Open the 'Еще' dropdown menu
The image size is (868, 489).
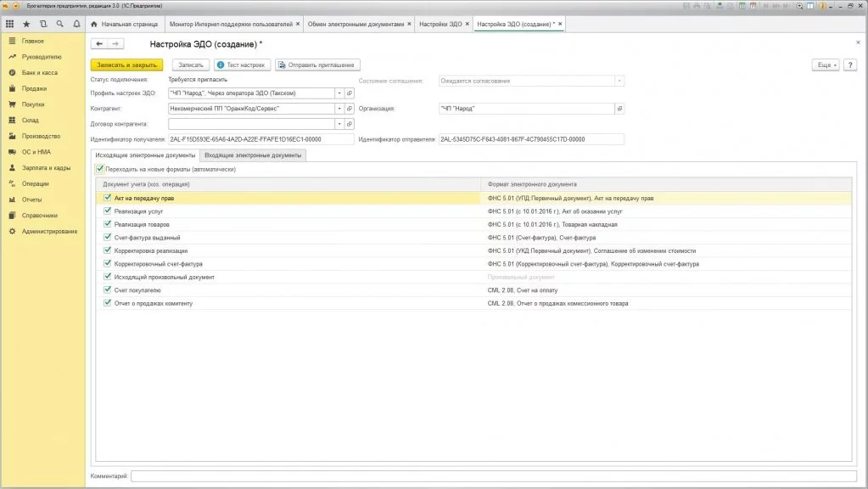(825, 65)
